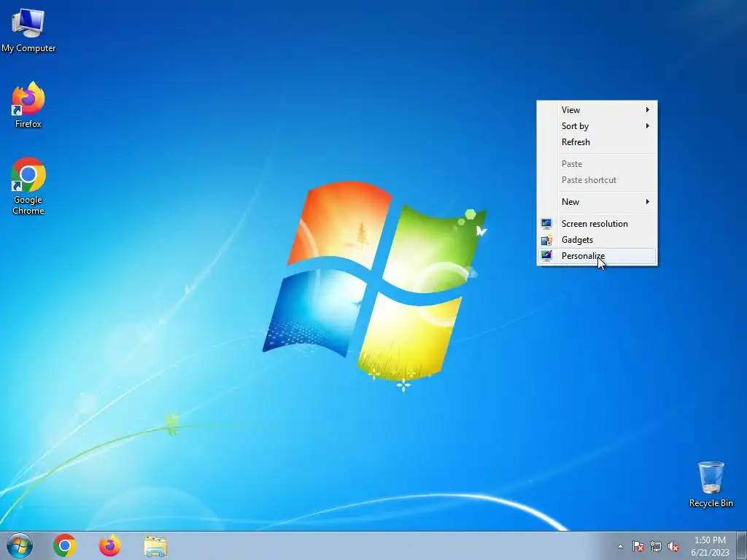Choose Personalize from the context menu
The width and height of the screenshot is (747, 560).
[x=597, y=256]
